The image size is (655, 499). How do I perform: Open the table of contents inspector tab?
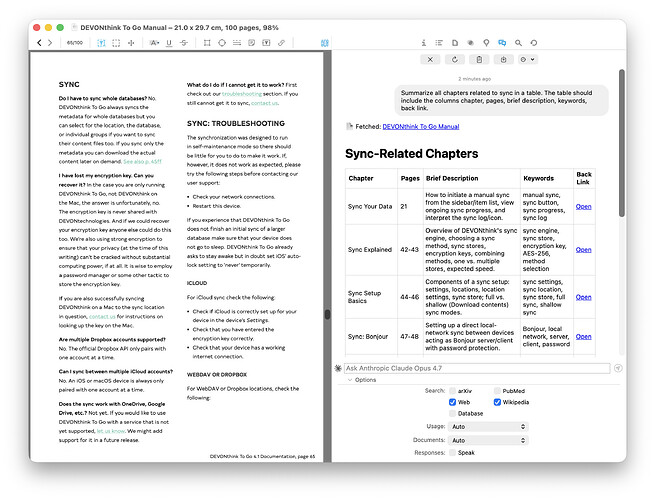click(x=439, y=43)
